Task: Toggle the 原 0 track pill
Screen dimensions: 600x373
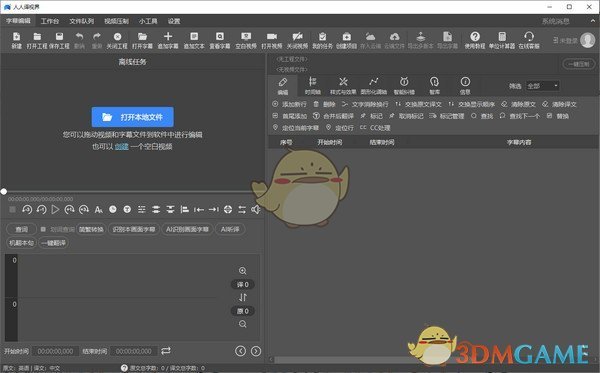Action: pyautogui.click(x=243, y=311)
